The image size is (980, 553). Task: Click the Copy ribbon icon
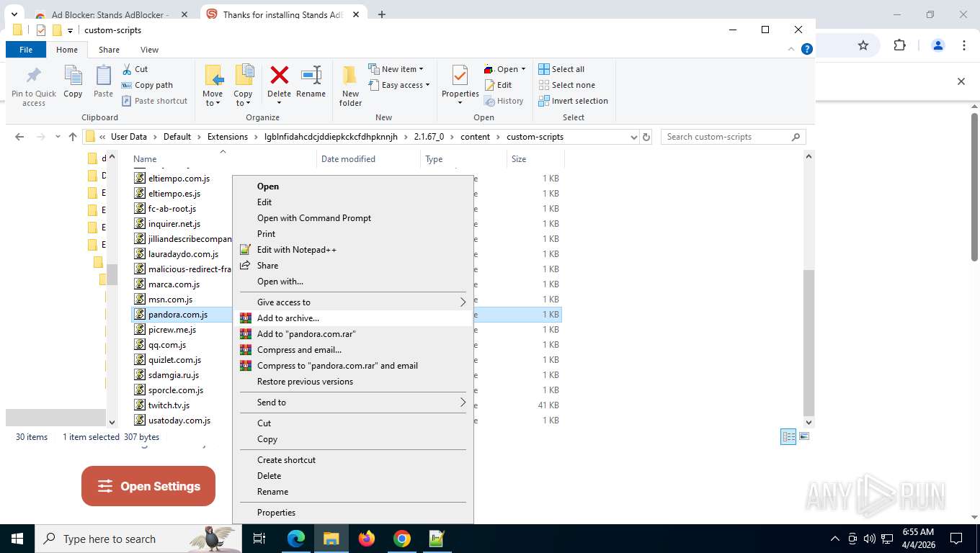point(73,82)
